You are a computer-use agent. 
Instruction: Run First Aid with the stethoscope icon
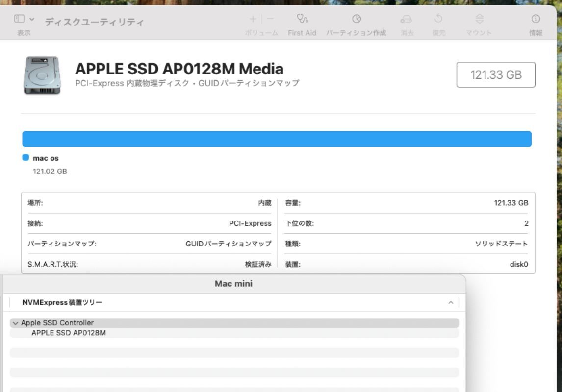(x=302, y=20)
